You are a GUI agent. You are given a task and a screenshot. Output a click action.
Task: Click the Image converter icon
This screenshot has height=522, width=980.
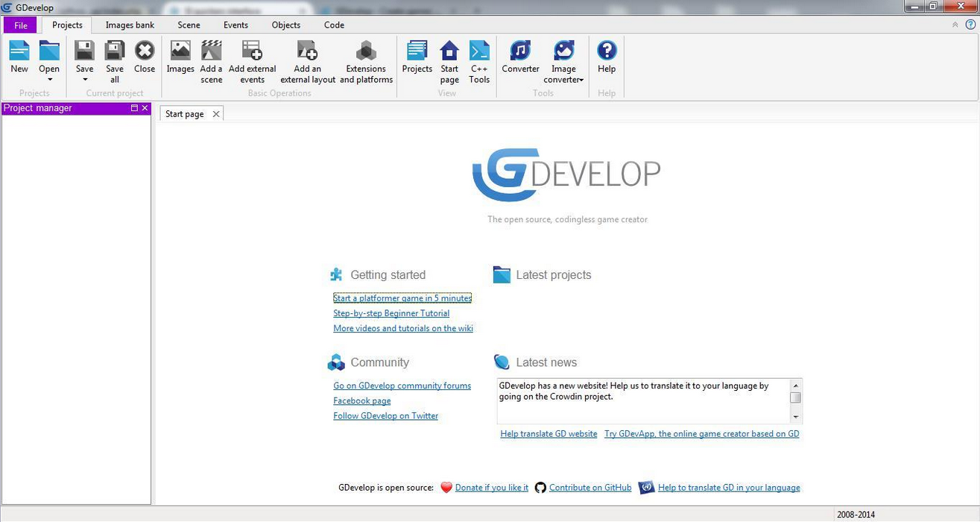564,51
